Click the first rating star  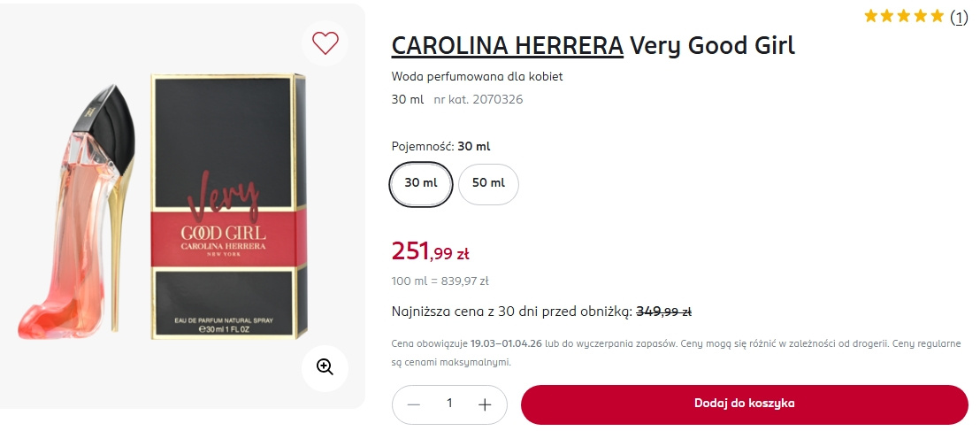tap(871, 16)
